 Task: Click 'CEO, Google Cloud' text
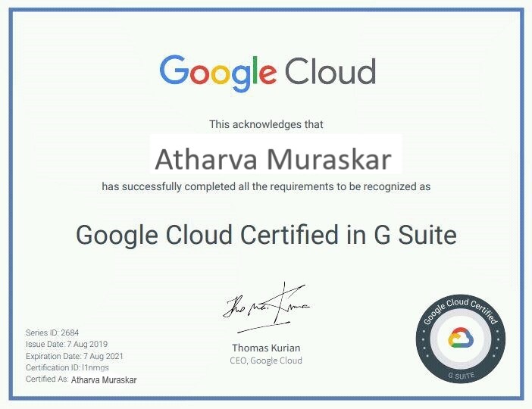(x=266, y=361)
